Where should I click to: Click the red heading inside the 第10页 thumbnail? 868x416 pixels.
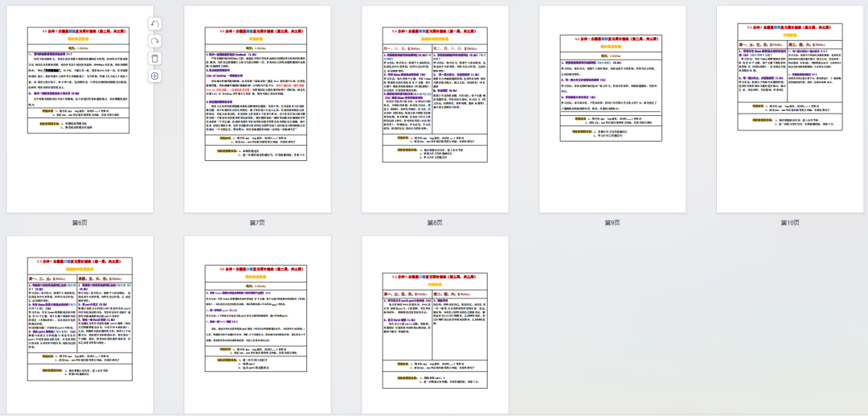(790, 27)
